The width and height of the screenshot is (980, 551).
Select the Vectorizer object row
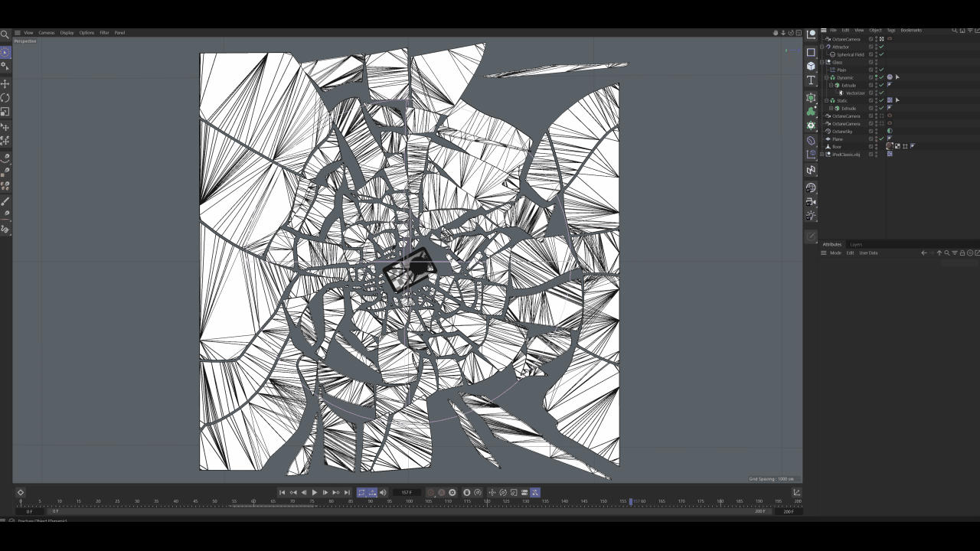pyautogui.click(x=855, y=93)
